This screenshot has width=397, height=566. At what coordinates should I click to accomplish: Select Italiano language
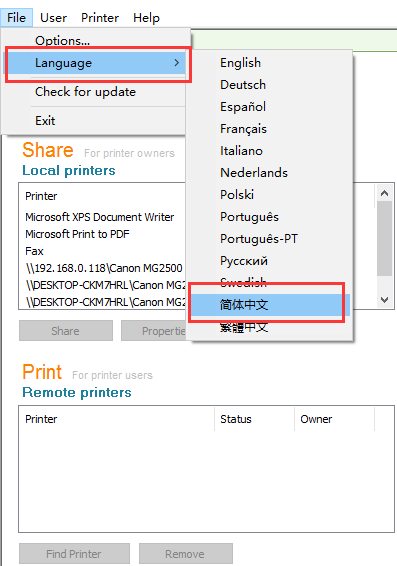pyautogui.click(x=270, y=151)
